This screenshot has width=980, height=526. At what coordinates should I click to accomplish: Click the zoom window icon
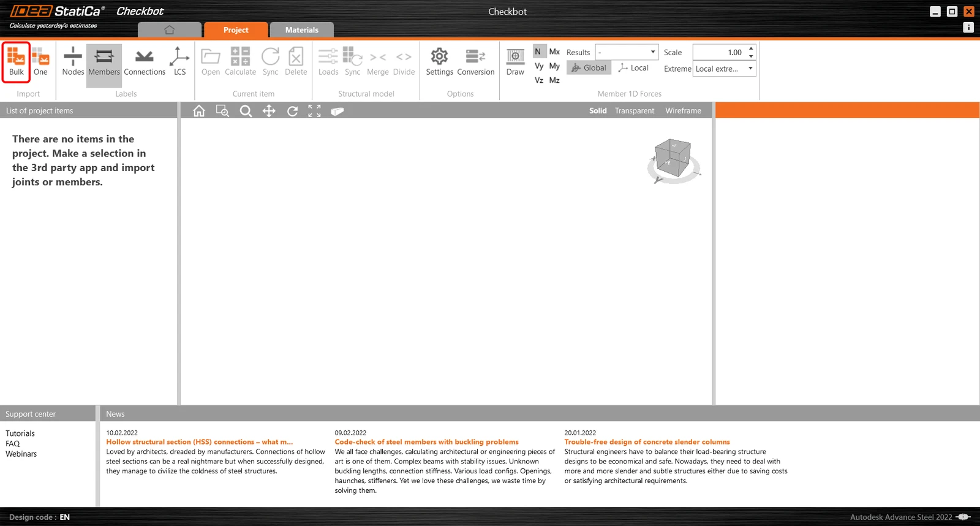point(222,111)
